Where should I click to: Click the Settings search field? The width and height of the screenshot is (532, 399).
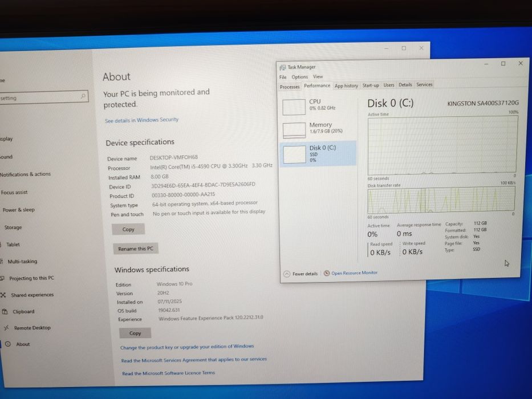(43, 97)
